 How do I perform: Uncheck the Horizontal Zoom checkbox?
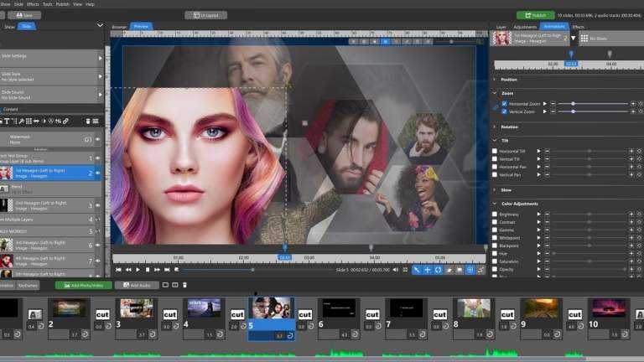coord(504,104)
